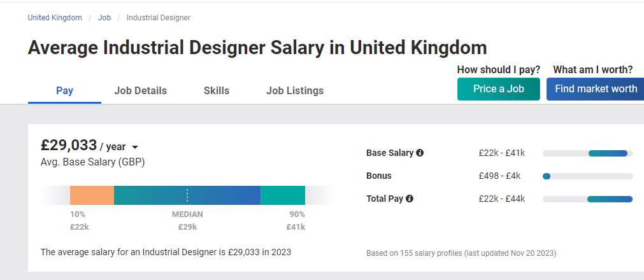The height and width of the screenshot is (280, 644).
Task: Open the per-year pay period dropdown arrow
Action: coord(134,148)
